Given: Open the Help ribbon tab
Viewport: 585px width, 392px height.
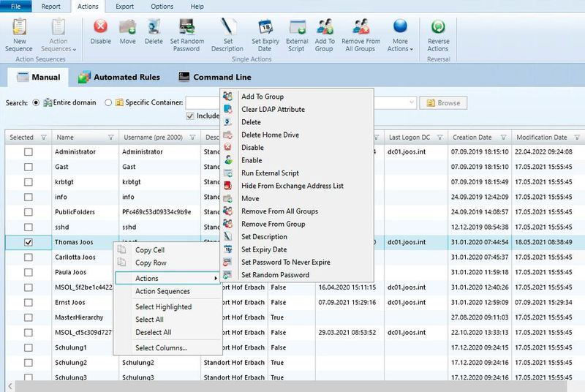Looking at the screenshot, I should click(x=197, y=7).
